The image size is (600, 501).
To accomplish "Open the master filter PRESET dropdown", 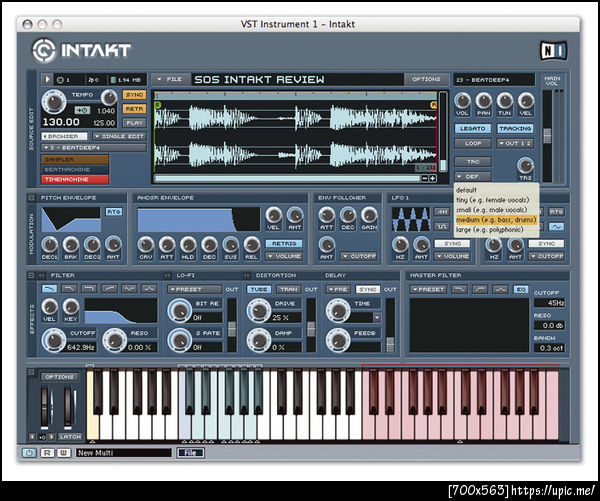I will point(428,289).
